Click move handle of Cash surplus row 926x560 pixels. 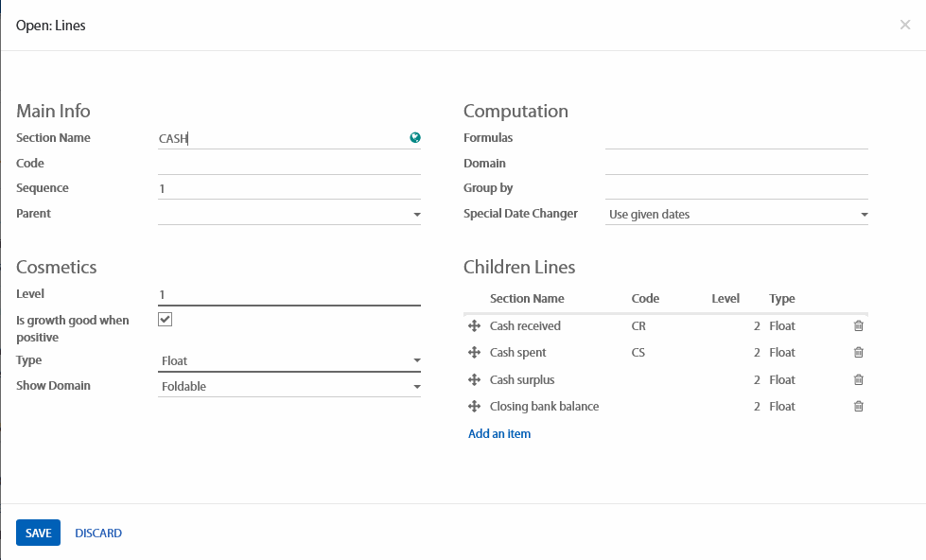474,380
